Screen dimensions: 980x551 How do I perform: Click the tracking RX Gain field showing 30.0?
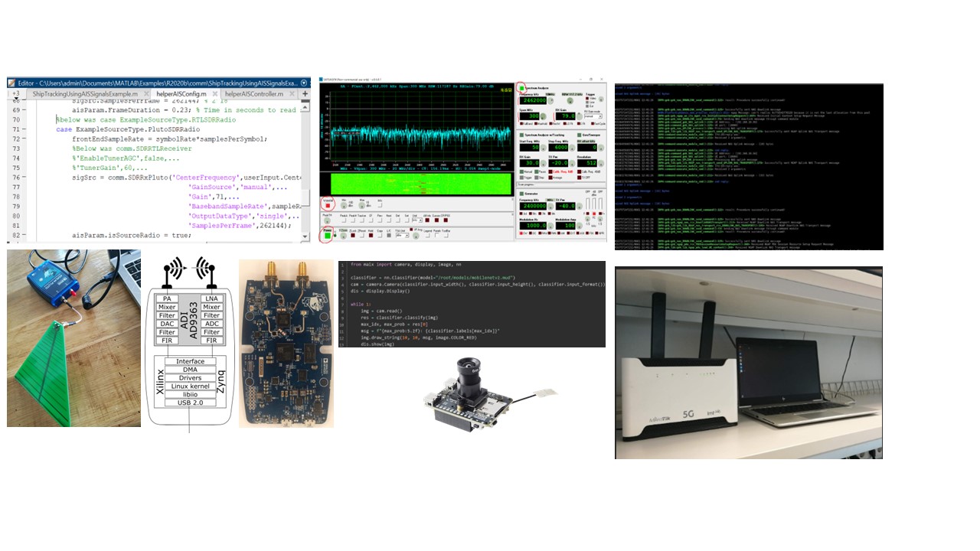pyautogui.click(x=529, y=163)
